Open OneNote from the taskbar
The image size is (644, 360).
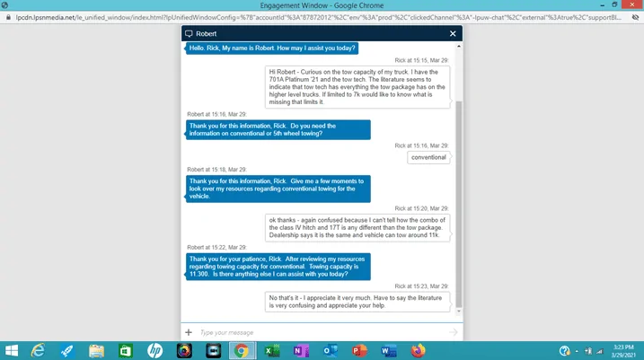click(301, 350)
